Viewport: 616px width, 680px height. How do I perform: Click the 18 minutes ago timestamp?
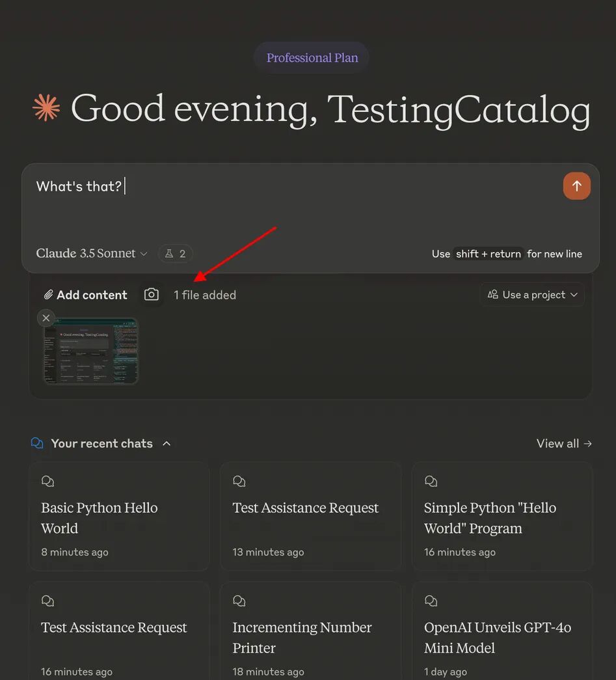[268, 672]
